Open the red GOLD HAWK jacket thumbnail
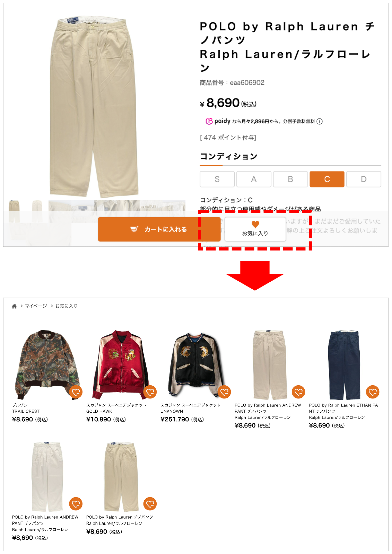This screenshot has width=392, height=554. point(121,364)
